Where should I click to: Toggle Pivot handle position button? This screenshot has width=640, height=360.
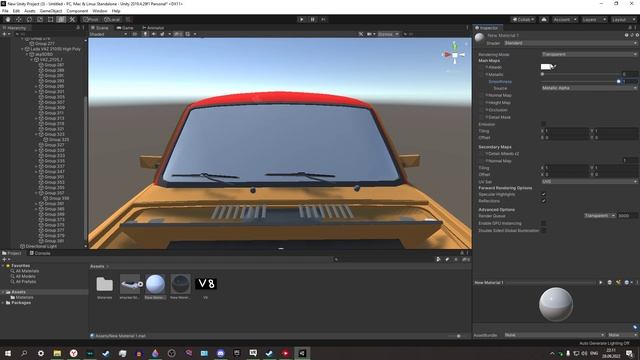click(x=91, y=19)
